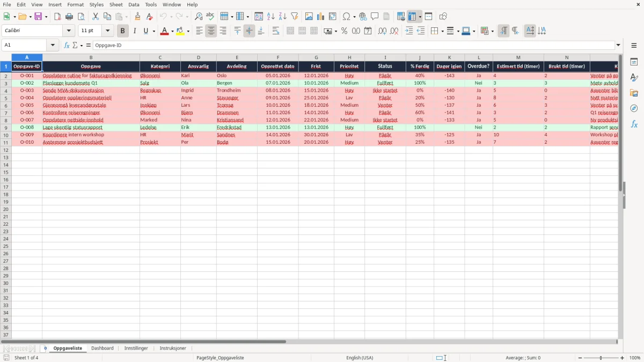Switch to the Instruksjoner sheet tab
Screen dimensions: 644x362
coord(173,348)
